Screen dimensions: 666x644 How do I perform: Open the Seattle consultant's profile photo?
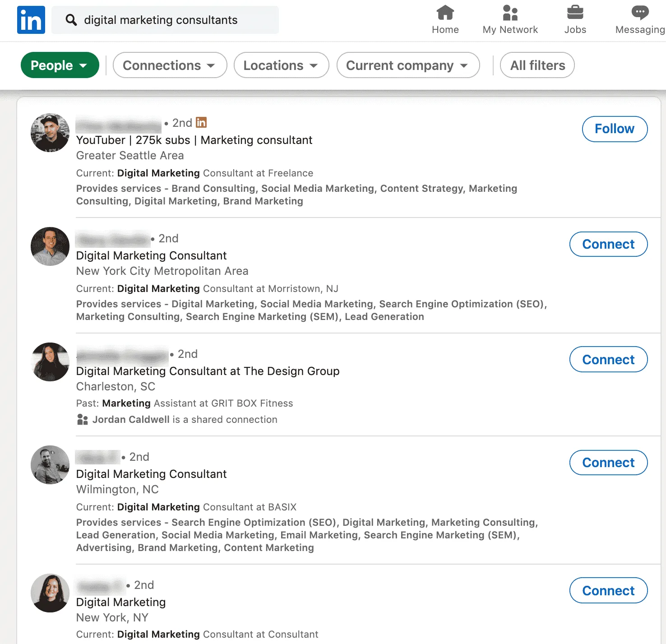click(50, 133)
